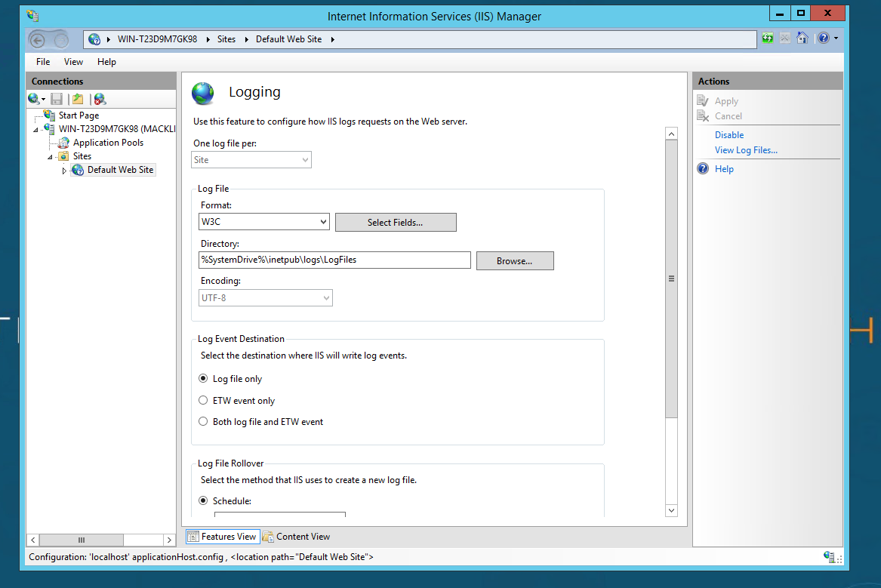The image size is (881, 588).
Task: Select Application Pools in the tree
Action: pyautogui.click(x=108, y=143)
